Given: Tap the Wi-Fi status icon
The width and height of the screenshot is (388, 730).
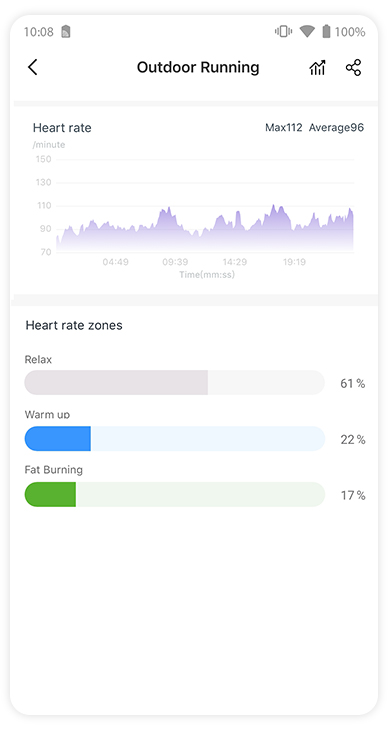Looking at the screenshot, I should (x=307, y=32).
